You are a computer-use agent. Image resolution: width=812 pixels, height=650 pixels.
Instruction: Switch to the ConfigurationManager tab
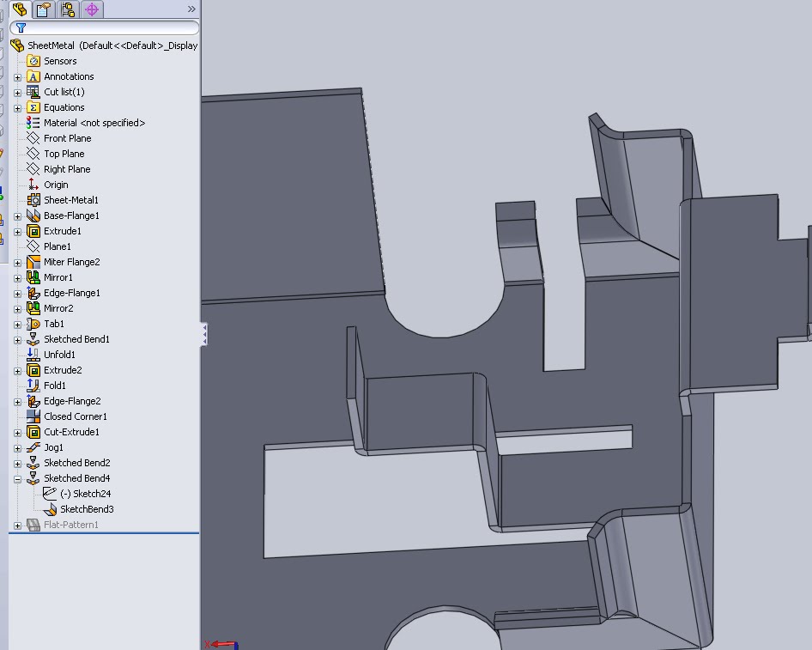click(x=68, y=9)
